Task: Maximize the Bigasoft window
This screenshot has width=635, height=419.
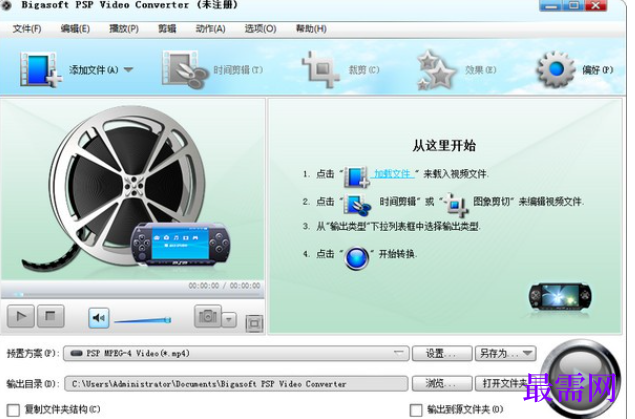Action: coord(573,5)
